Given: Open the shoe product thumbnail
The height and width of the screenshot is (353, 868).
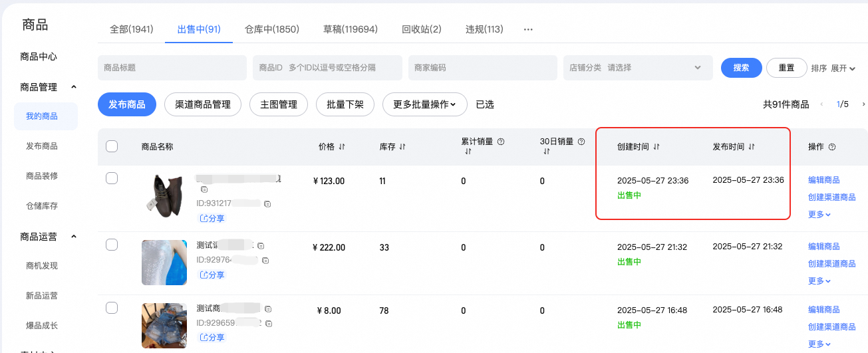Looking at the screenshot, I should (164, 195).
